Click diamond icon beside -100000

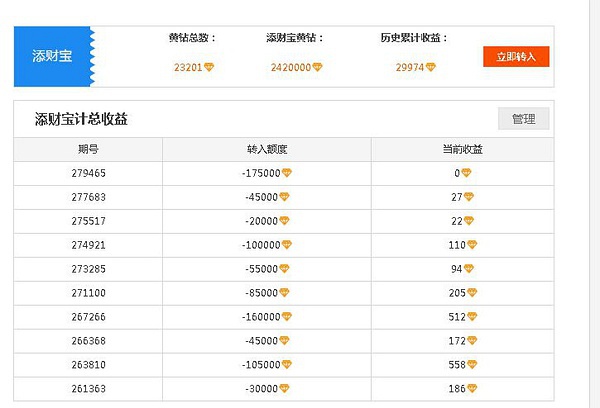pos(287,245)
